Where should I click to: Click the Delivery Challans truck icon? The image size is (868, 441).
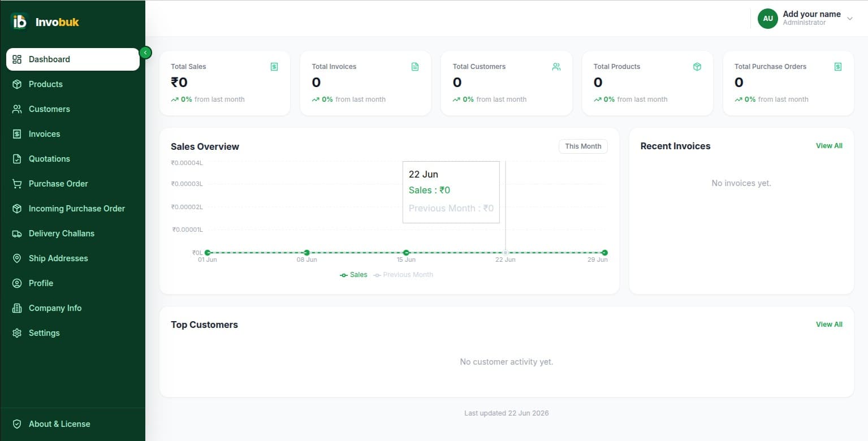point(17,234)
